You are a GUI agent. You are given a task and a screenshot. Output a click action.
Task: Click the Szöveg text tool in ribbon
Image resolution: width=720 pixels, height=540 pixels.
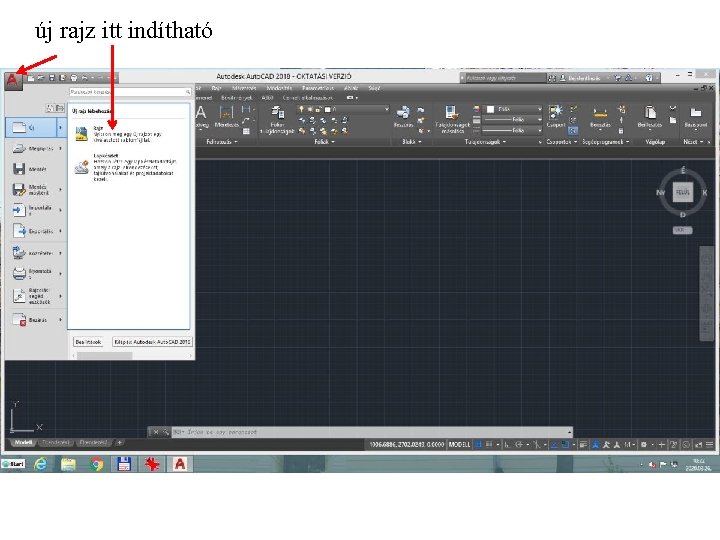tap(201, 117)
